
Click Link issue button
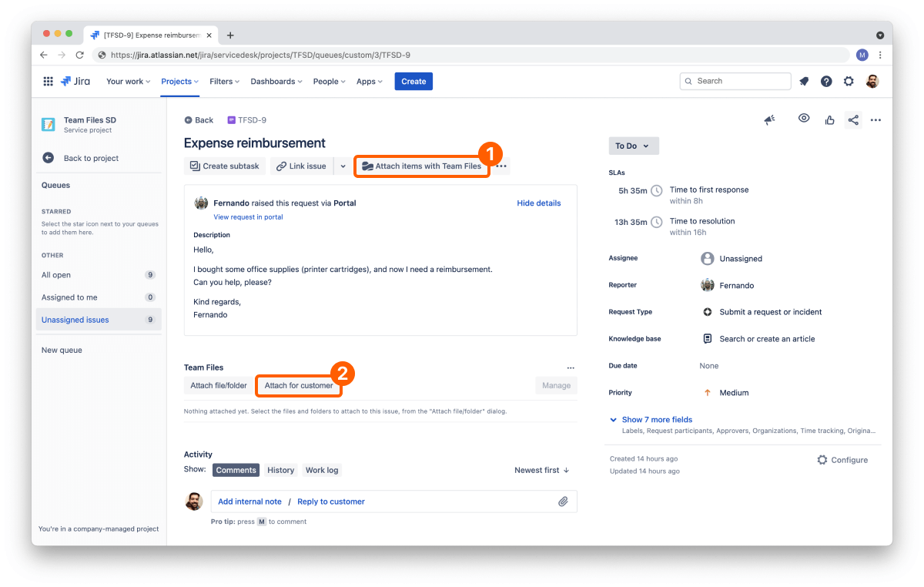tap(302, 166)
